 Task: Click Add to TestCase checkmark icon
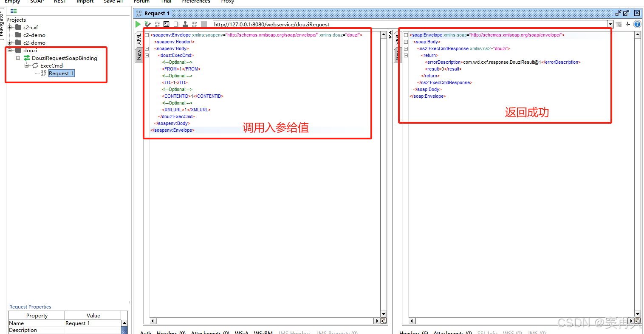click(x=147, y=24)
